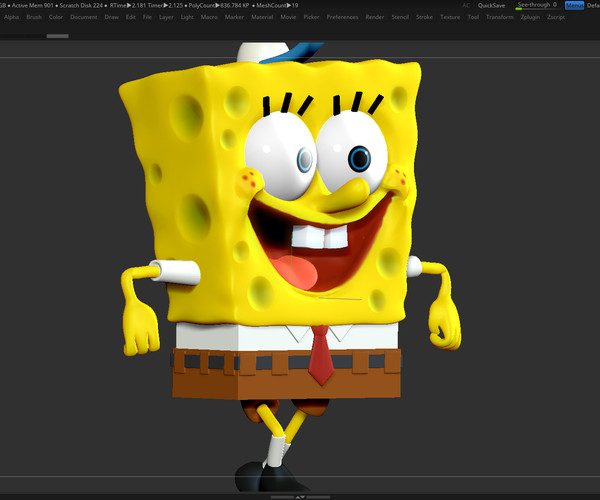Screen dimensions: 600x500
Task: Open the Preferences menu
Action: tap(342, 17)
